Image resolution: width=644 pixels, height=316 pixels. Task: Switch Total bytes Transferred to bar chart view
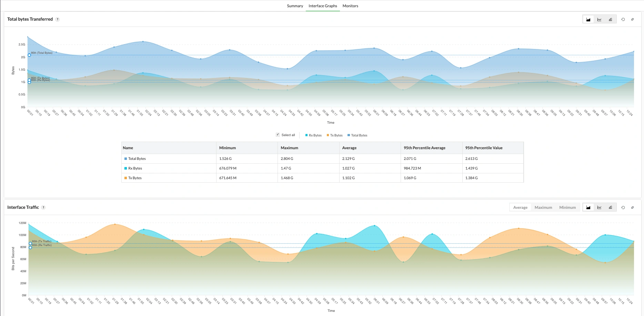[x=610, y=19]
